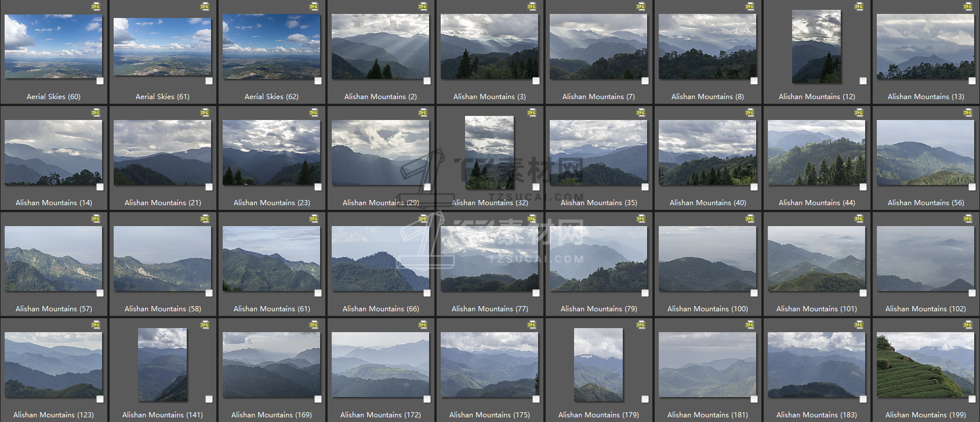Screen dimensions: 980x422
Task: Click the JPG badge above Alishan Mountains (13)
Action: (x=968, y=7)
